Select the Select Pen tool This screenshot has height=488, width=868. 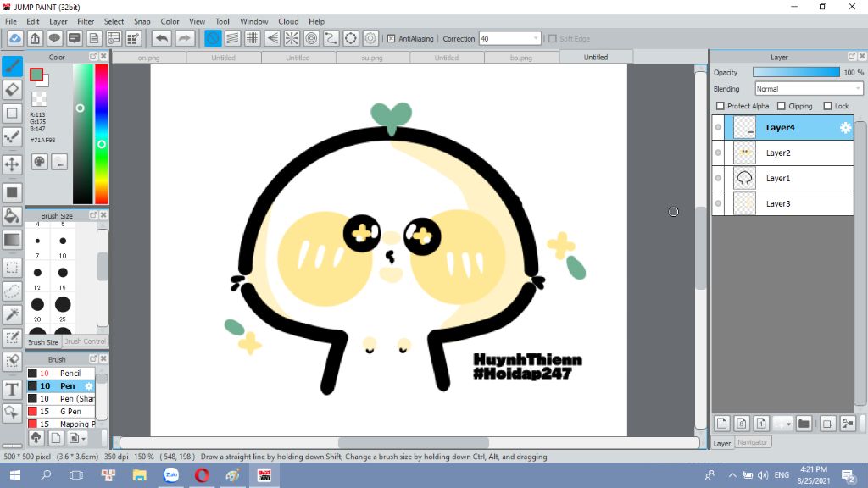[x=12, y=337]
